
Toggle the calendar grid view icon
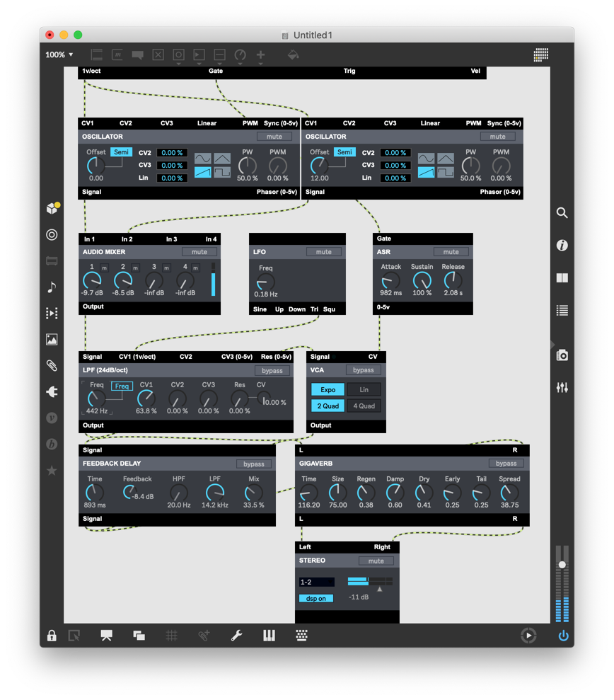[x=541, y=54]
